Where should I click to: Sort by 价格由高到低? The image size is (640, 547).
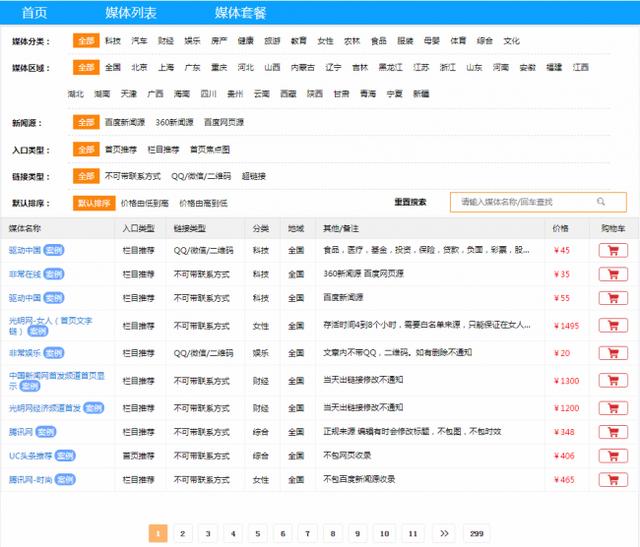coord(203,203)
